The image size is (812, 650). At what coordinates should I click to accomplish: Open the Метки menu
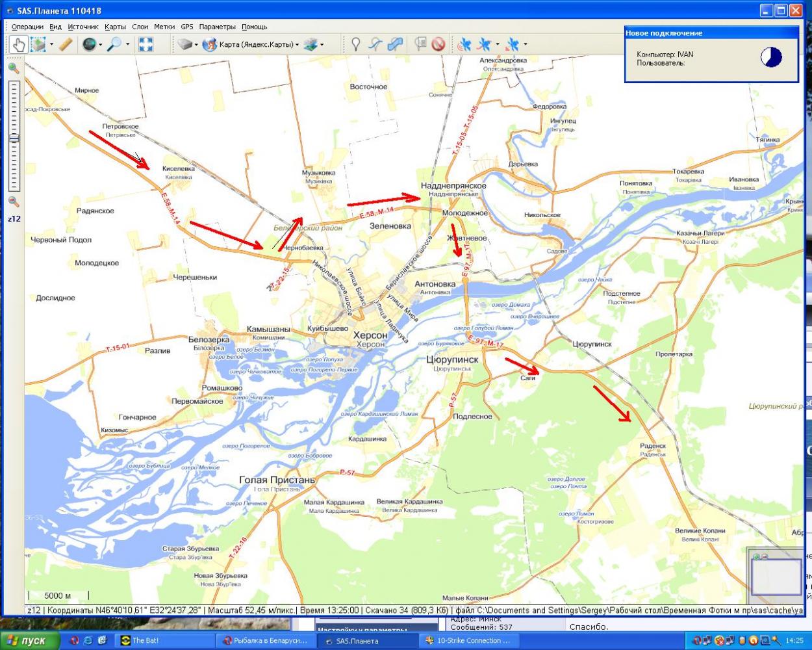tap(164, 27)
